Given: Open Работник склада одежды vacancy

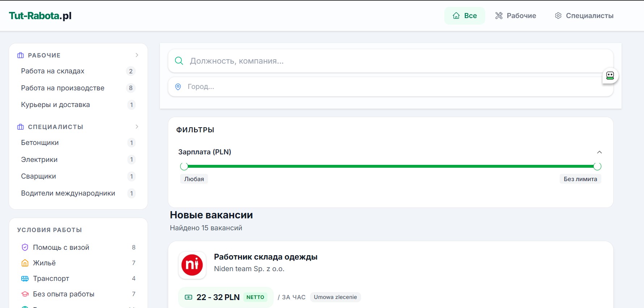Looking at the screenshot, I should tap(266, 257).
